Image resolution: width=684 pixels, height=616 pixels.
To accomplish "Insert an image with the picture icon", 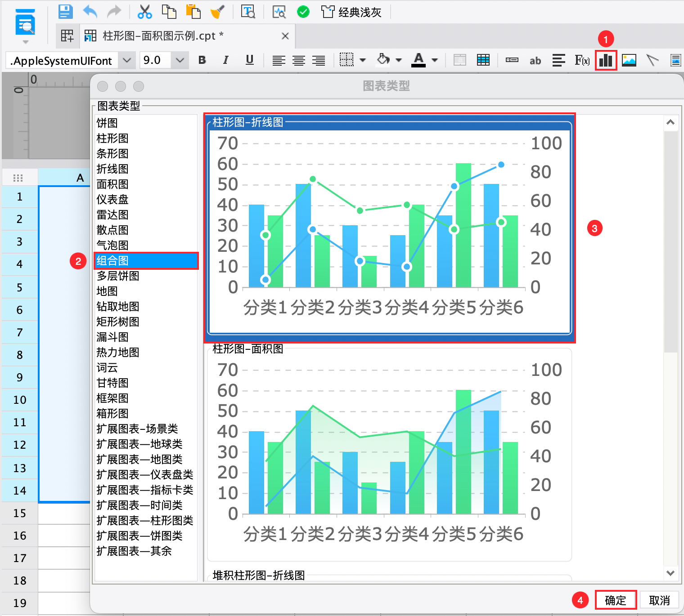I will 629,60.
